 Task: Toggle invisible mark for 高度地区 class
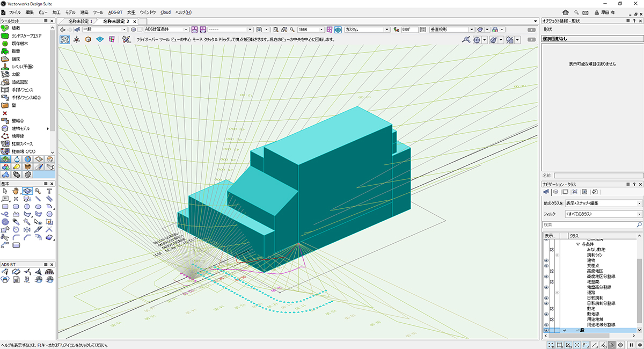click(552, 271)
